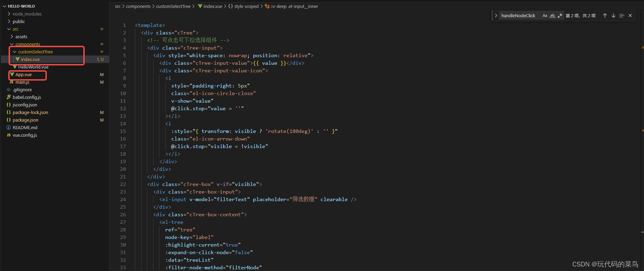Viewport: 644px width, 271px height.
Task: Click the "<template>" tag on line 1
Action: tap(150, 25)
